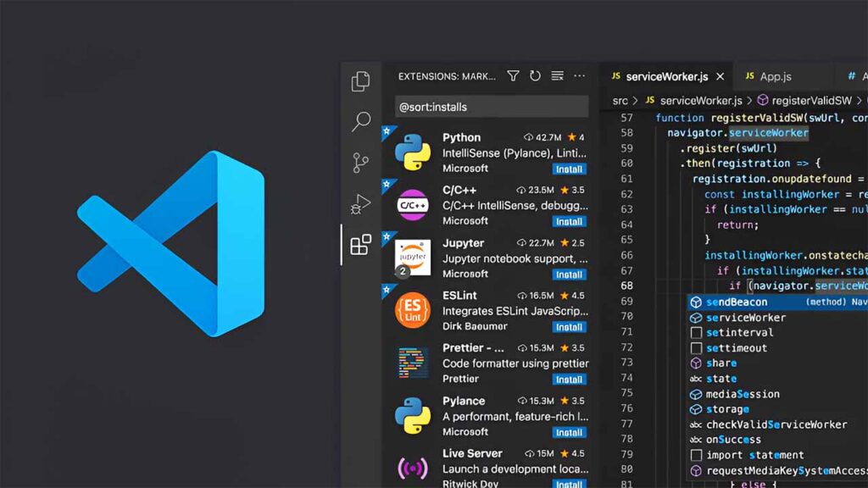Choose sendBeacon from the autocomplete list
Image resolution: width=868 pixels, height=488 pixels.
tap(737, 302)
